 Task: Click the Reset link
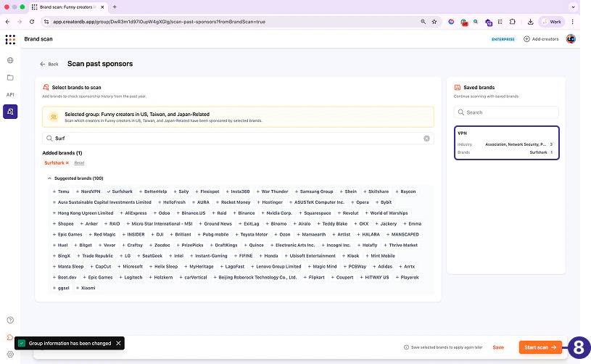[x=79, y=162]
